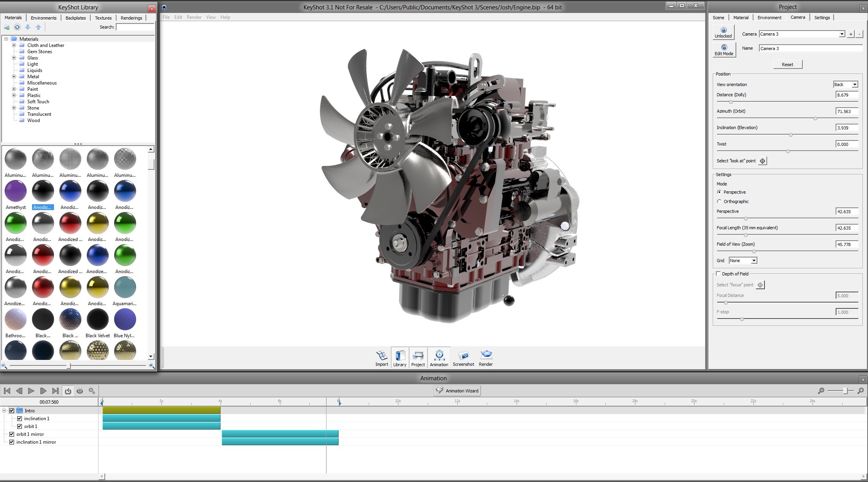868x482 pixels.
Task: Select the Grid dropdown option
Action: [x=742, y=261]
